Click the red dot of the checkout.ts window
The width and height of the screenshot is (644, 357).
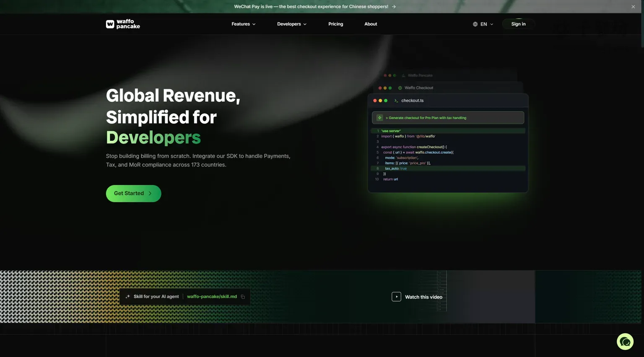coord(375,101)
